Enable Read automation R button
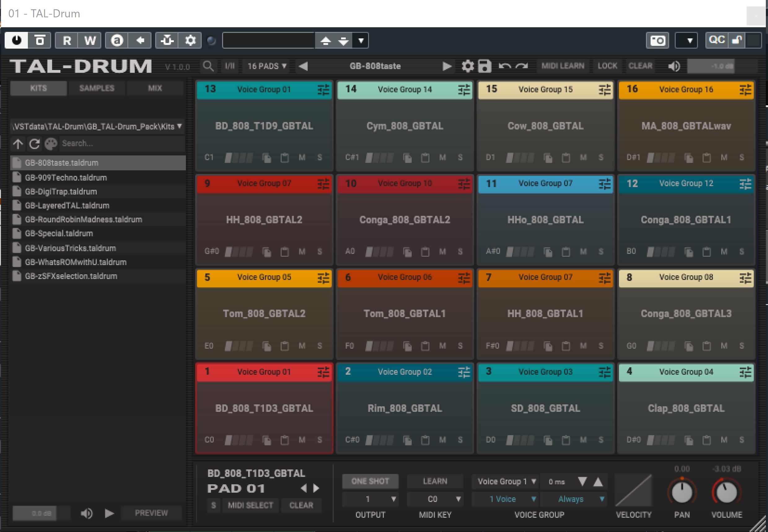 pos(67,41)
